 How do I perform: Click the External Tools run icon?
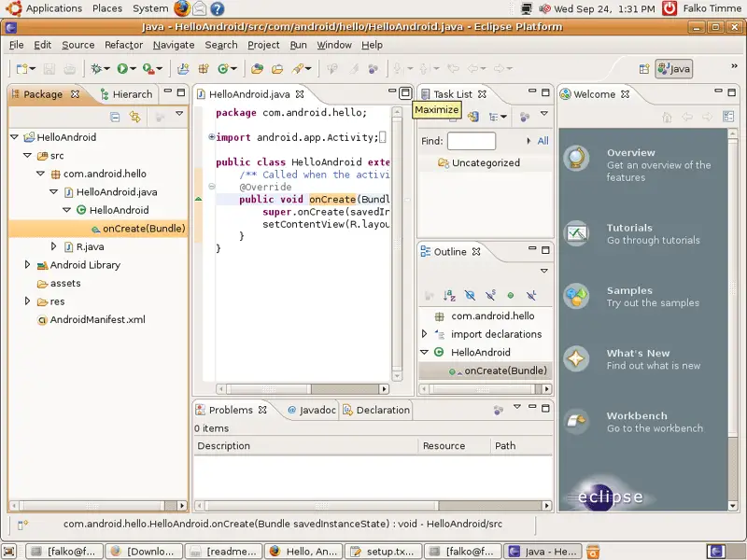(x=148, y=69)
